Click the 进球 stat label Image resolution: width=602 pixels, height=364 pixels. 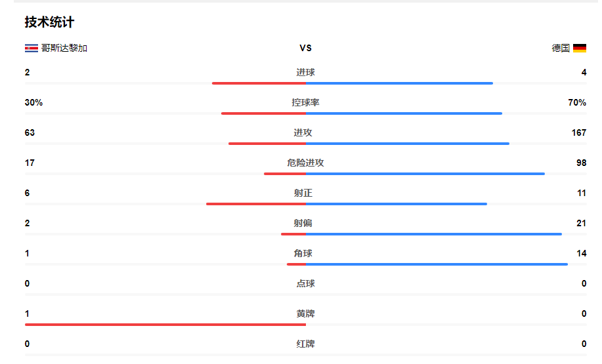[305, 72]
